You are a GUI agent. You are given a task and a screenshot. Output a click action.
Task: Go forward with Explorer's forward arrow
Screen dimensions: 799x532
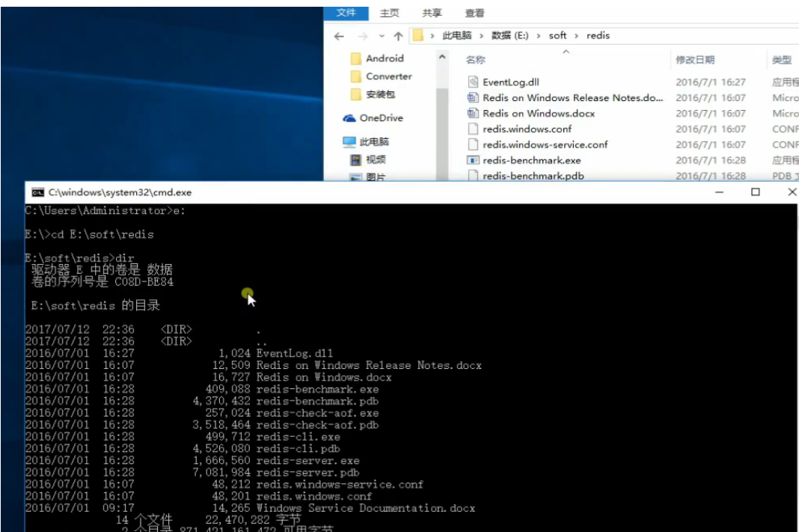click(363, 36)
